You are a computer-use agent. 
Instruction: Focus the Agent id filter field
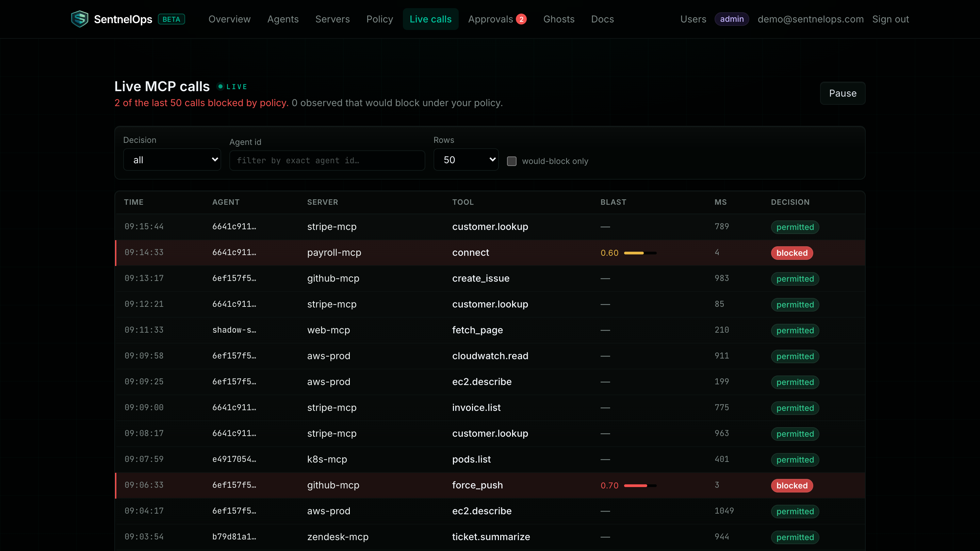coord(327,161)
